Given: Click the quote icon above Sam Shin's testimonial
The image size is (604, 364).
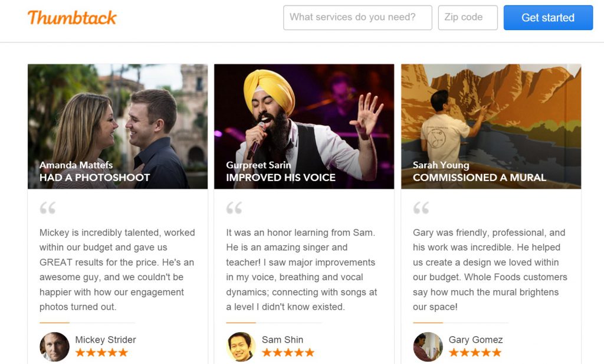Looking at the screenshot, I should tap(234, 208).
